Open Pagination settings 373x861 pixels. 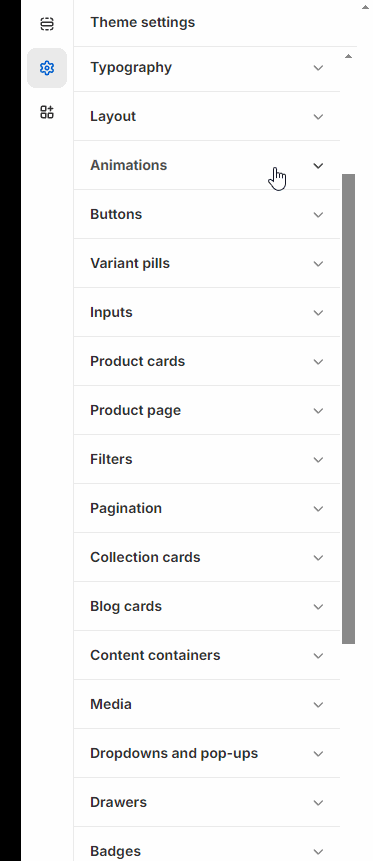tap(207, 508)
